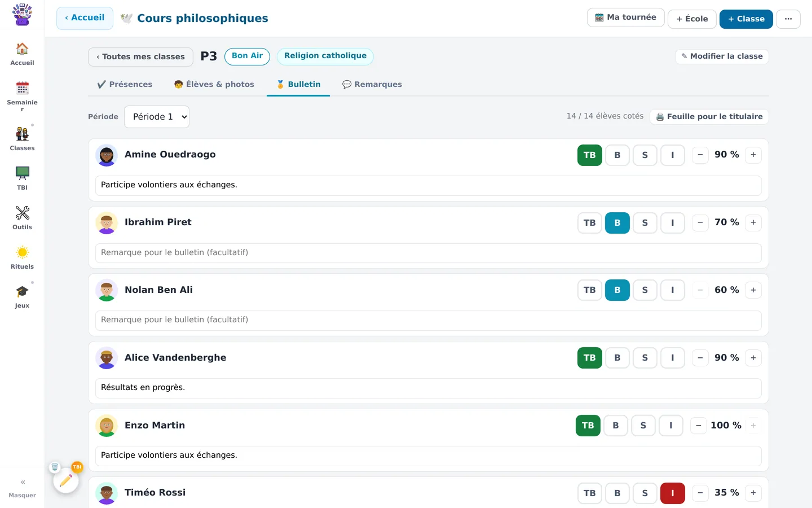Select grade B for Amine Ouedraogo
The image size is (812, 508).
[617, 155]
